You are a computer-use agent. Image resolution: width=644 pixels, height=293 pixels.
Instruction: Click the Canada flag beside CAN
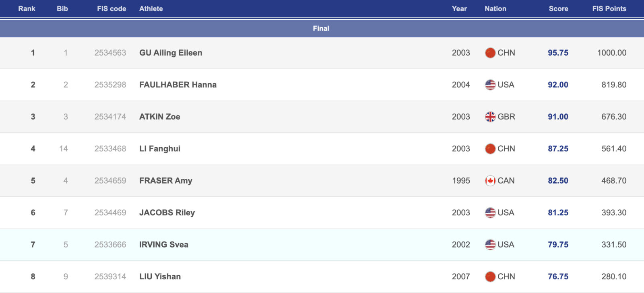pos(490,181)
